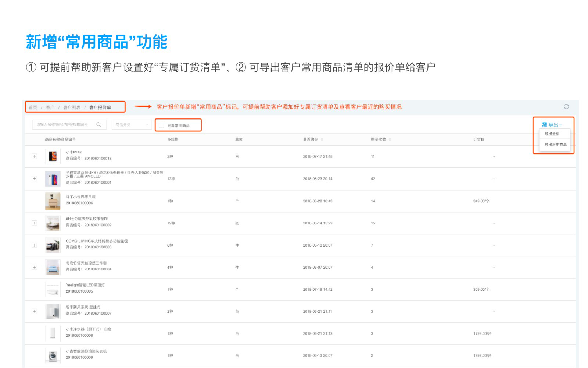Select 导出常用商品 from the export menu
588x368 pixels.
[x=555, y=145]
